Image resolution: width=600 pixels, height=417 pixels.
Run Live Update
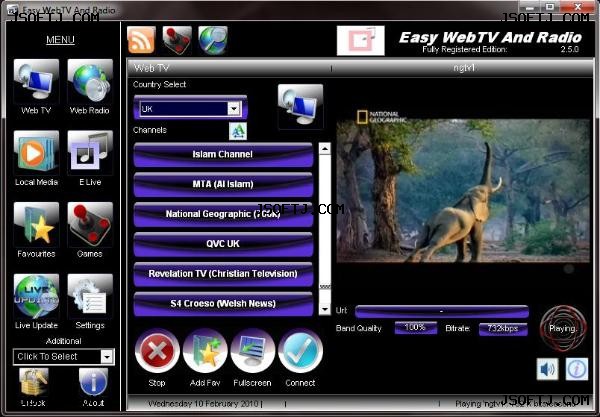[36, 296]
